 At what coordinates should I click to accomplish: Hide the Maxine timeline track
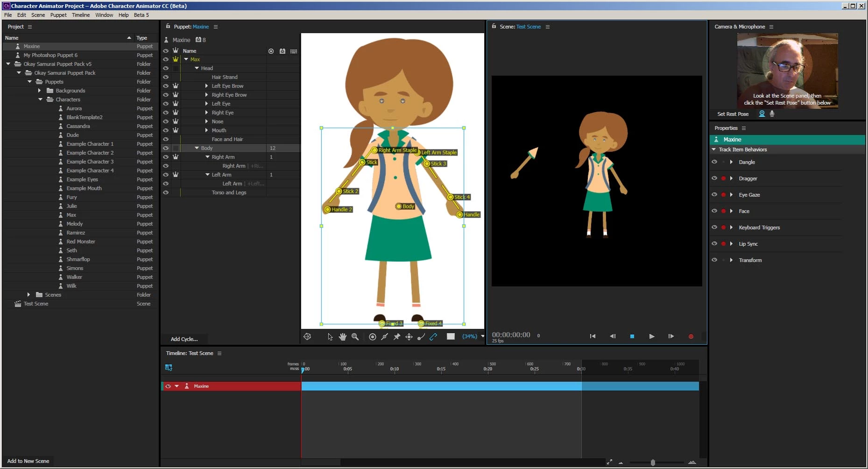pos(168,386)
